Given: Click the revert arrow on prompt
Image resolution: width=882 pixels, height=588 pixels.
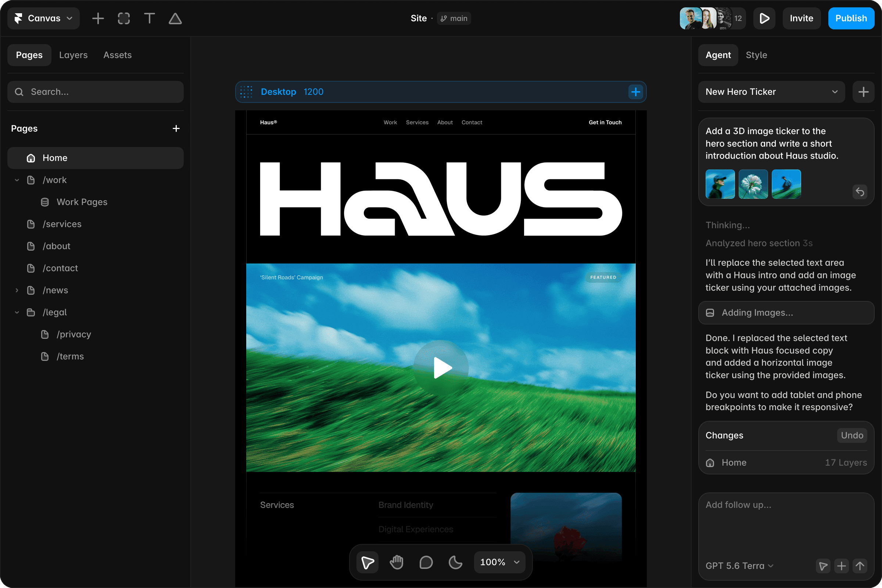Looking at the screenshot, I should (860, 192).
